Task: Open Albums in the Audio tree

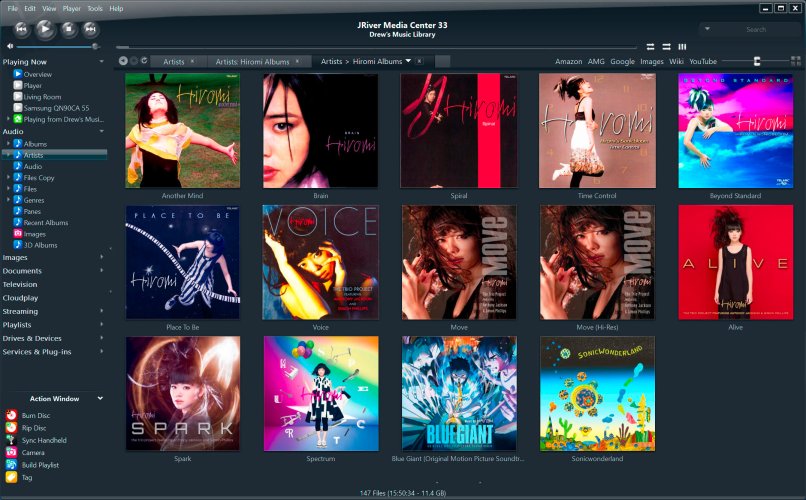Action: coord(35,144)
